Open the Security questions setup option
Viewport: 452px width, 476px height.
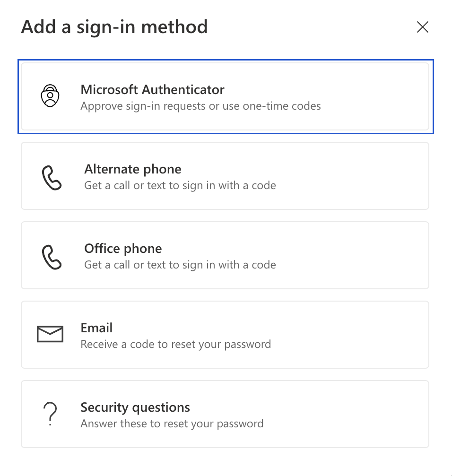pyautogui.click(x=225, y=414)
